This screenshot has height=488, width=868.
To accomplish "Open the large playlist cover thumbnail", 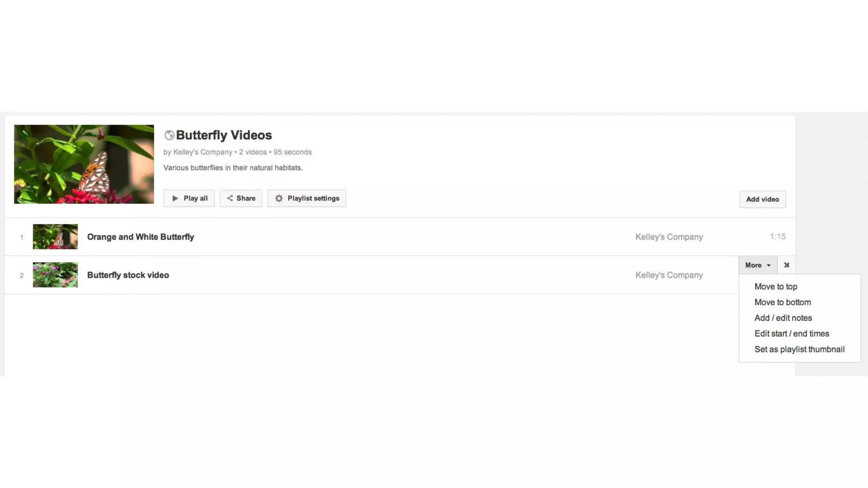I will click(x=84, y=164).
